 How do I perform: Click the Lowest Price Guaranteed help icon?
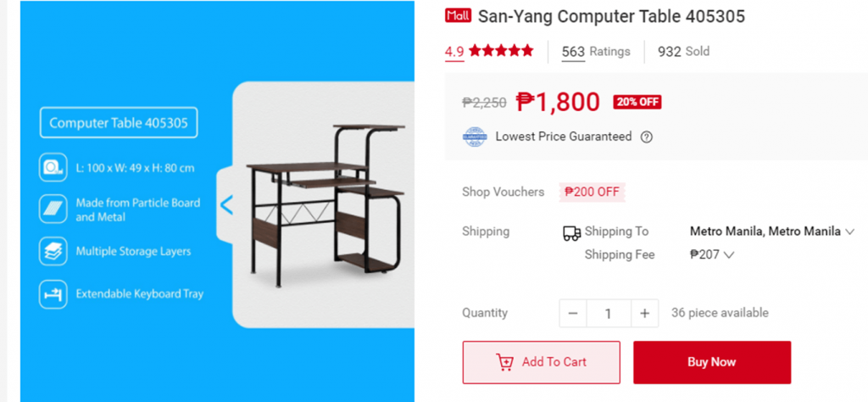tap(646, 137)
